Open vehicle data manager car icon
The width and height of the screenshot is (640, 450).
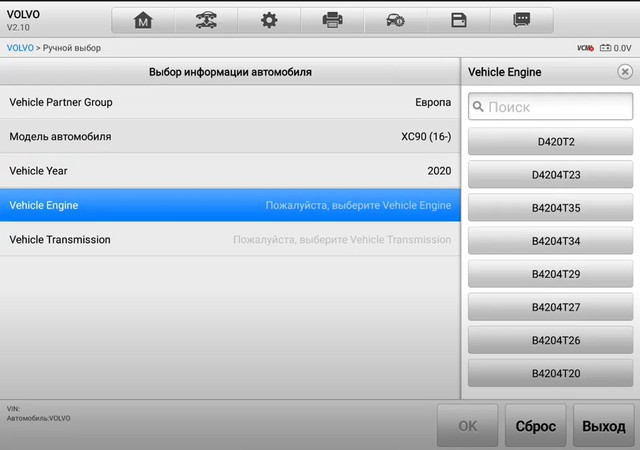point(396,20)
